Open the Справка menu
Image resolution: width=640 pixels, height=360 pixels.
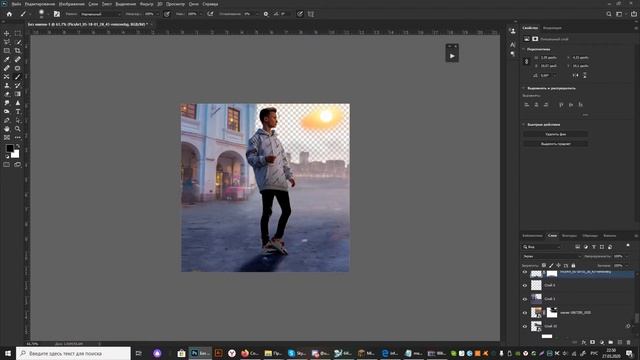click(210, 4)
